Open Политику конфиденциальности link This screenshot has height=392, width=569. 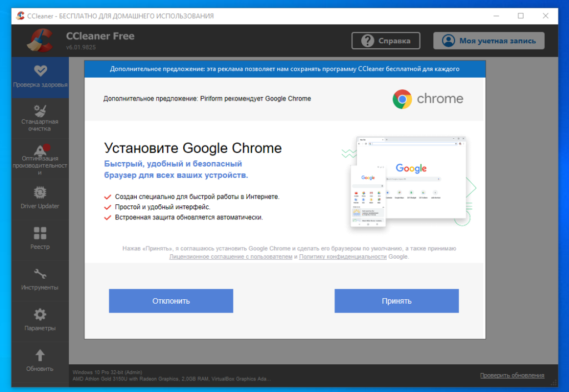pyautogui.click(x=342, y=257)
